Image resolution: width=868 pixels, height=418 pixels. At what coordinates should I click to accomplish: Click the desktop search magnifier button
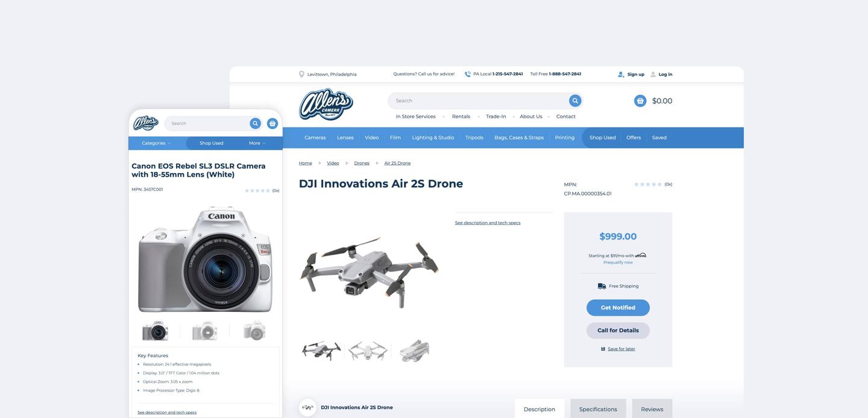coord(575,101)
